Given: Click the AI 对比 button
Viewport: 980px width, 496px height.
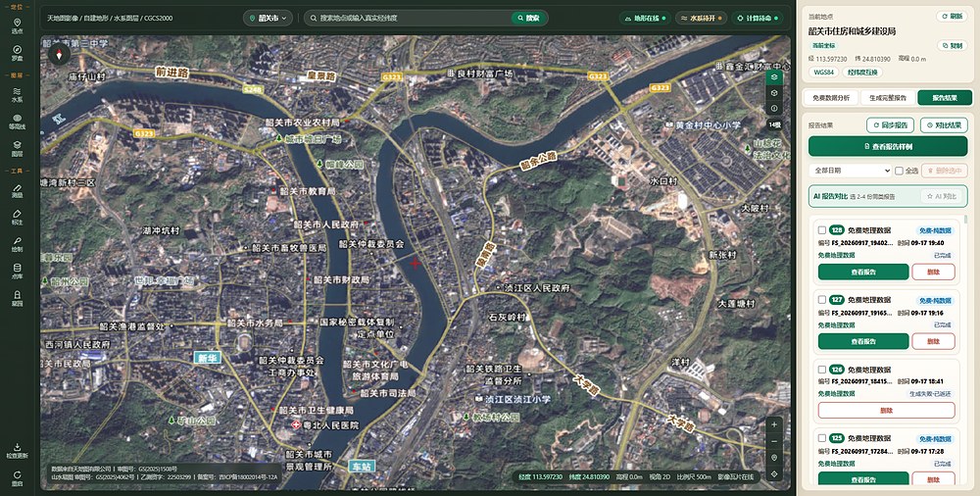Looking at the screenshot, I should [x=941, y=196].
